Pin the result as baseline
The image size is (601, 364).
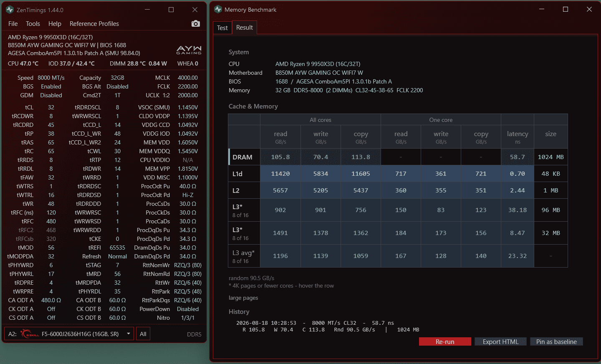point(556,342)
